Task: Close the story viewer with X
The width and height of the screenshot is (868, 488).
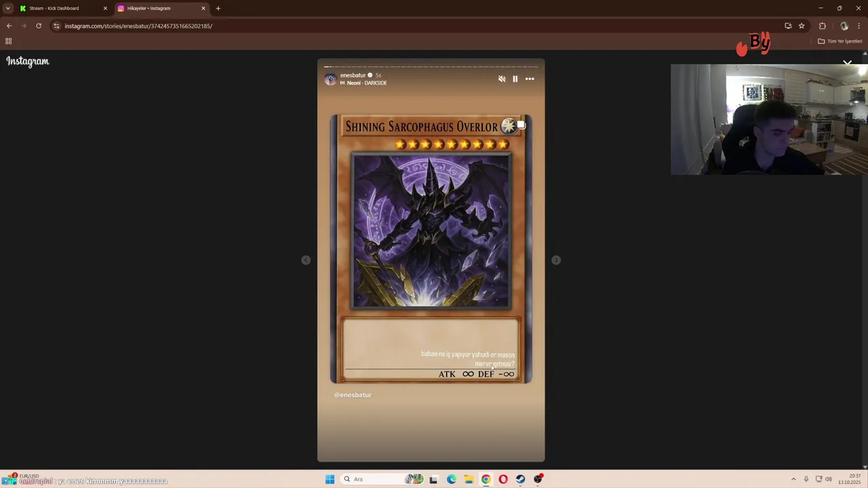Action: [x=848, y=63]
